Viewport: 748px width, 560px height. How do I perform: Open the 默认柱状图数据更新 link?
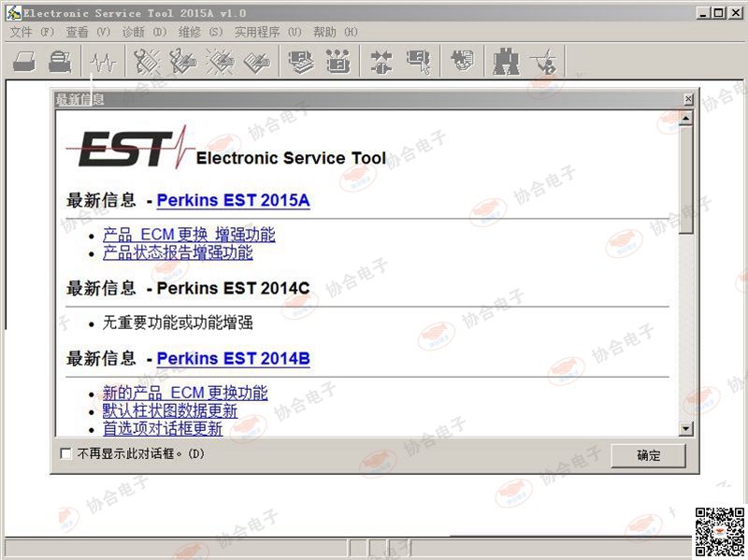(170, 410)
